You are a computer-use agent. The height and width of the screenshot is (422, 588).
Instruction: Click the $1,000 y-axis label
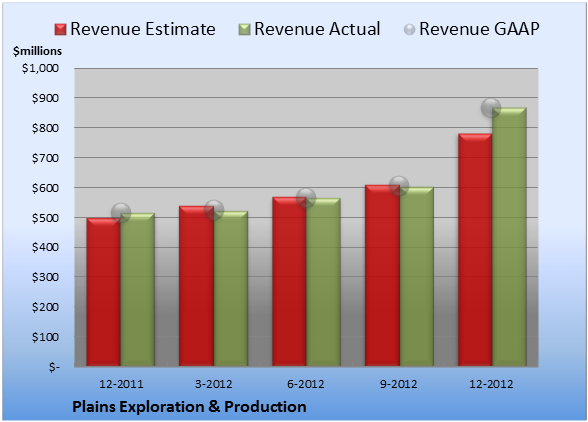[x=40, y=68]
